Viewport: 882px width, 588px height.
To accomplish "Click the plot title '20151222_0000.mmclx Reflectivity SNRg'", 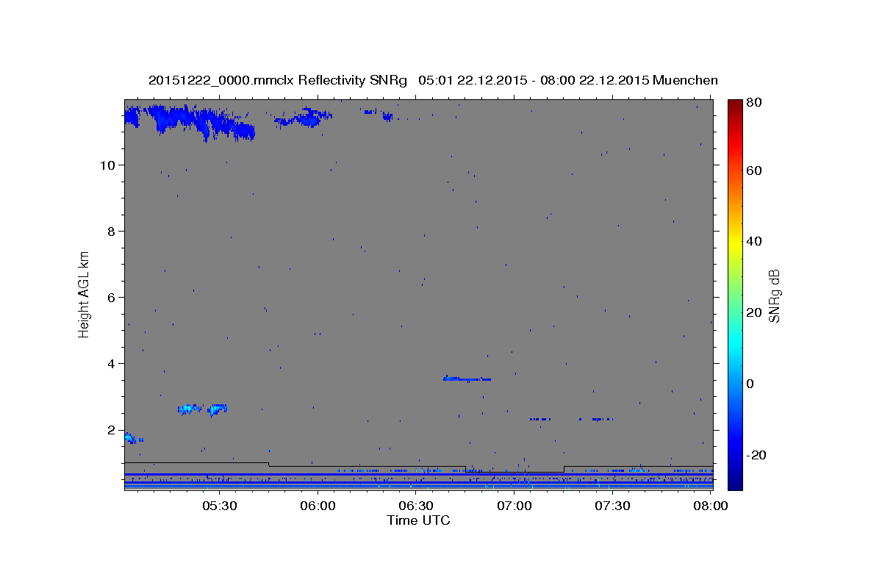I will click(x=277, y=80).
